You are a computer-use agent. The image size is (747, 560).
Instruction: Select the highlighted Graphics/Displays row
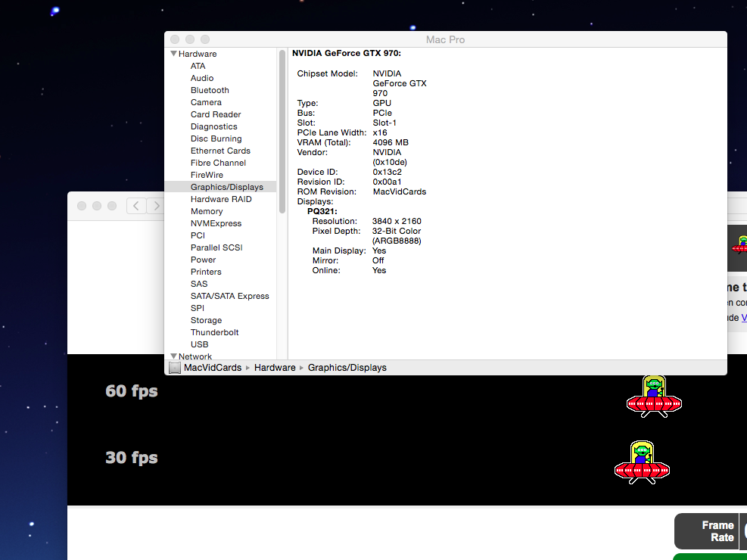click(220, 187)
